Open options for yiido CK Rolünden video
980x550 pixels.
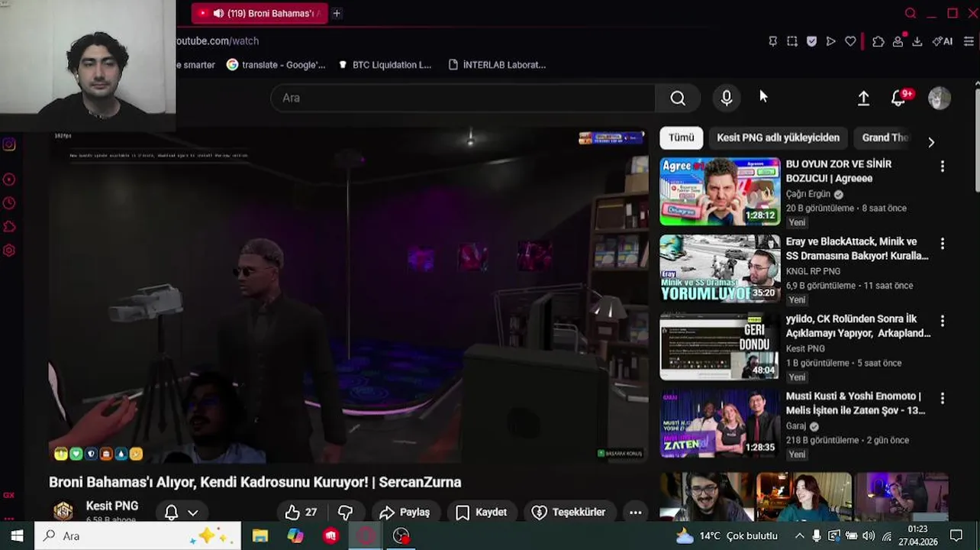click(943, 320)
